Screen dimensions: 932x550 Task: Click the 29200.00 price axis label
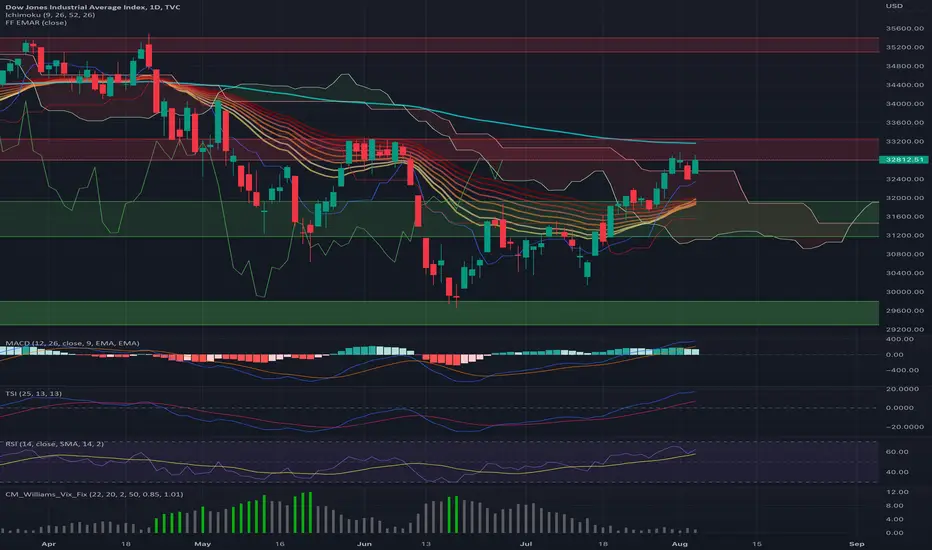(905, 329)
